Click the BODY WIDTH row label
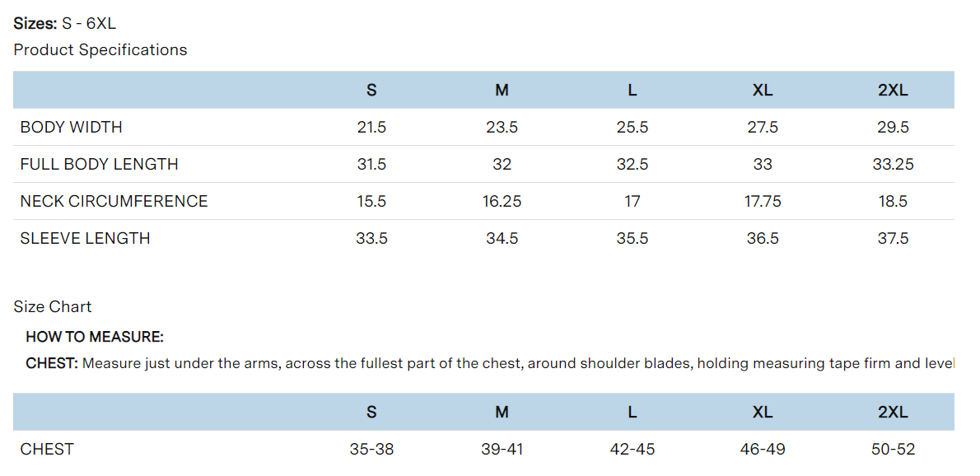The width and height of the screenshot is (980, 476). tap(72, 128)
